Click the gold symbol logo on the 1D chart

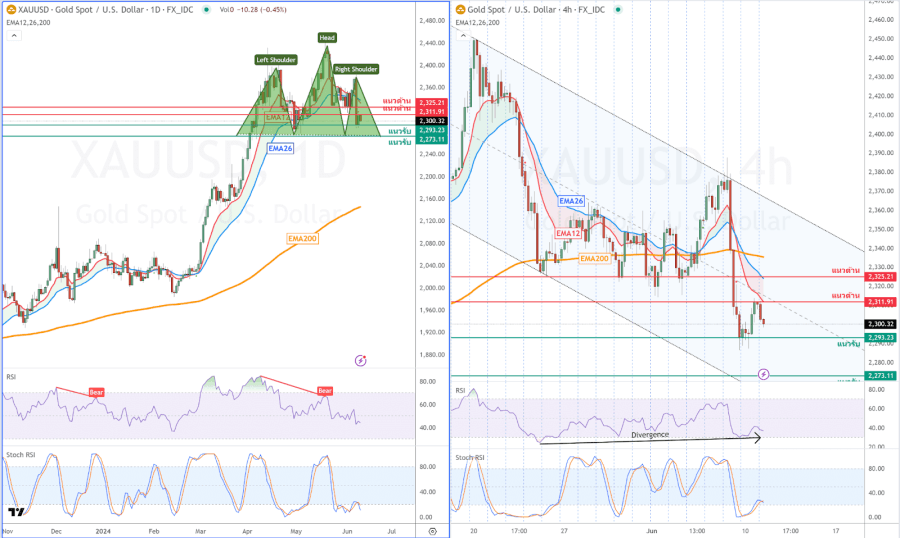11,10
